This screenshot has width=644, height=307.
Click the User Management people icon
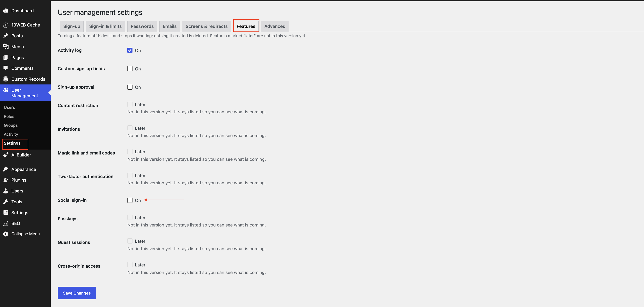click(x=6, y=90)
